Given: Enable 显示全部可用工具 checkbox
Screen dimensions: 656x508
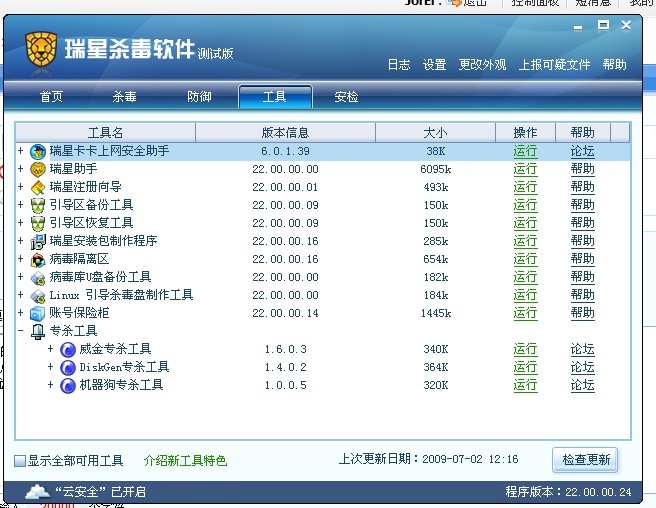Looking at the screenshot, I should [20, 461].
